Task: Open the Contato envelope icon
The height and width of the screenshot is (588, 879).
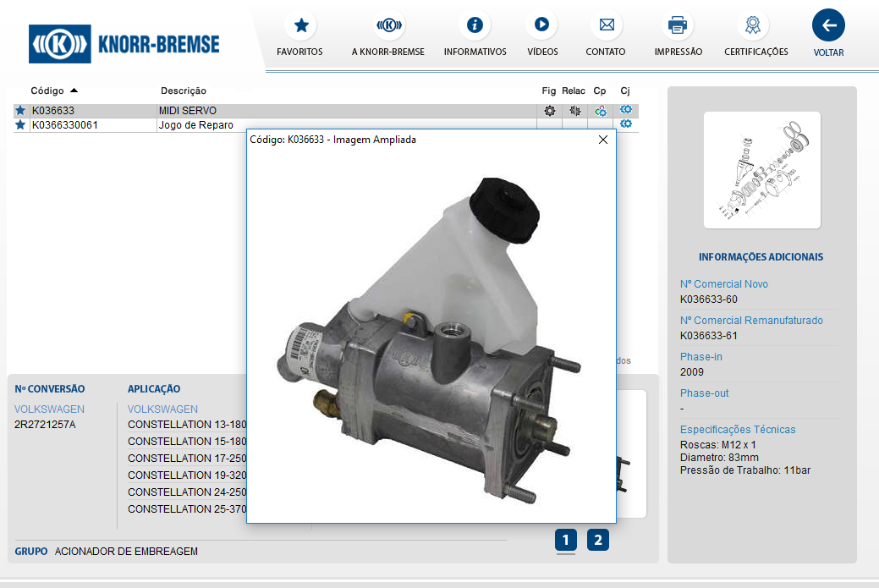Action: pyautogui.click(x=606, y=26)
